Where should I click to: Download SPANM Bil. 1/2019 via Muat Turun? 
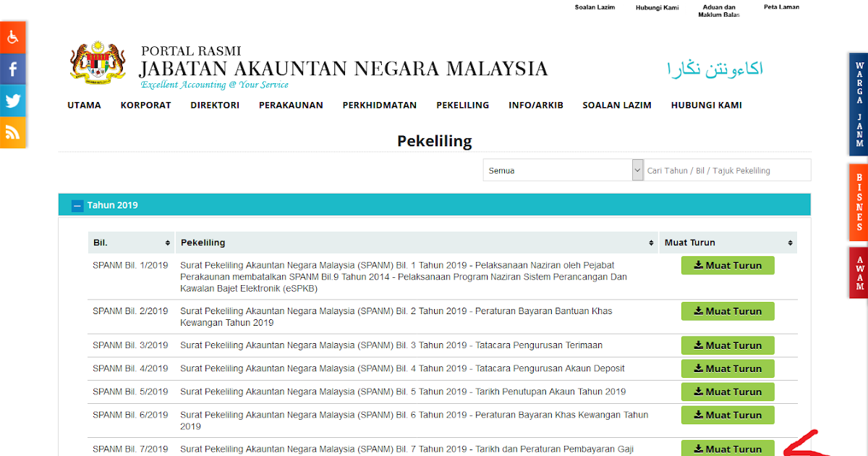point(728,266)
